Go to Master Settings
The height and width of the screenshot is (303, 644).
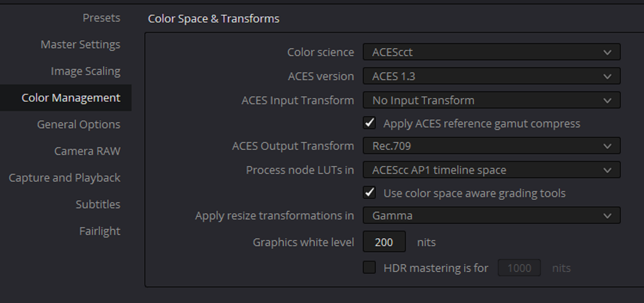80,45
